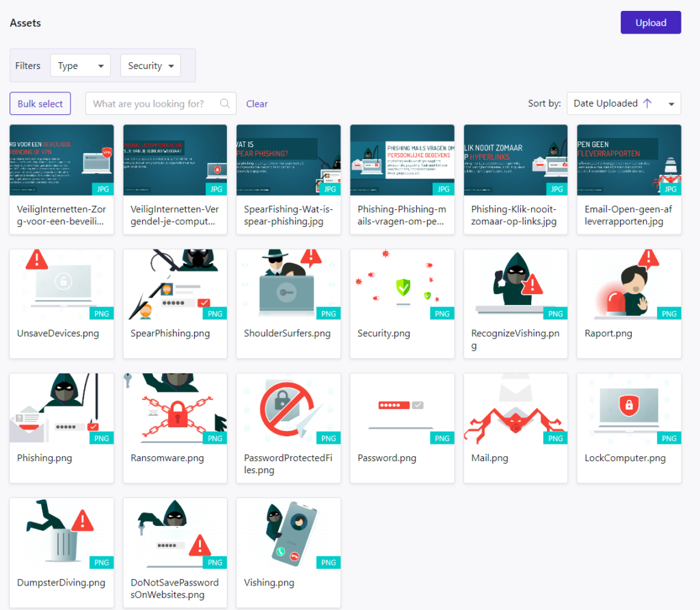The width and height of the screenshot is (700, 610).
Task: Open the Ransomware.png padlock image
Action: click(x=175, y=409)
